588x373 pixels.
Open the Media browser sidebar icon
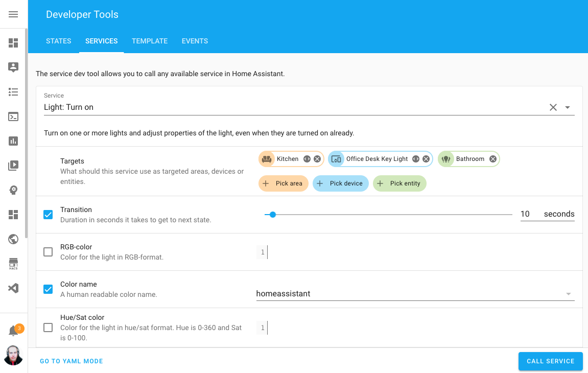point(13,166)
